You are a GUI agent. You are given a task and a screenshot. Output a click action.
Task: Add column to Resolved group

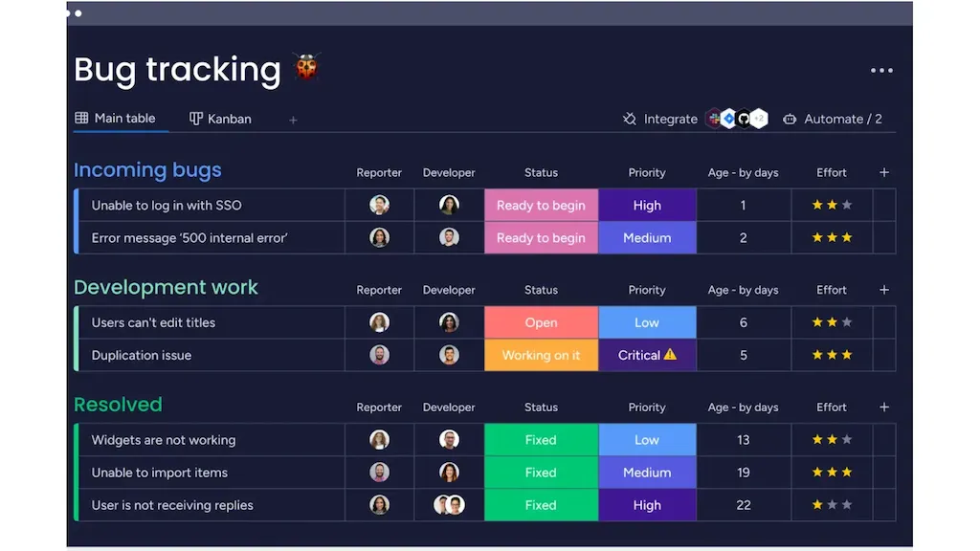[883, 408]
